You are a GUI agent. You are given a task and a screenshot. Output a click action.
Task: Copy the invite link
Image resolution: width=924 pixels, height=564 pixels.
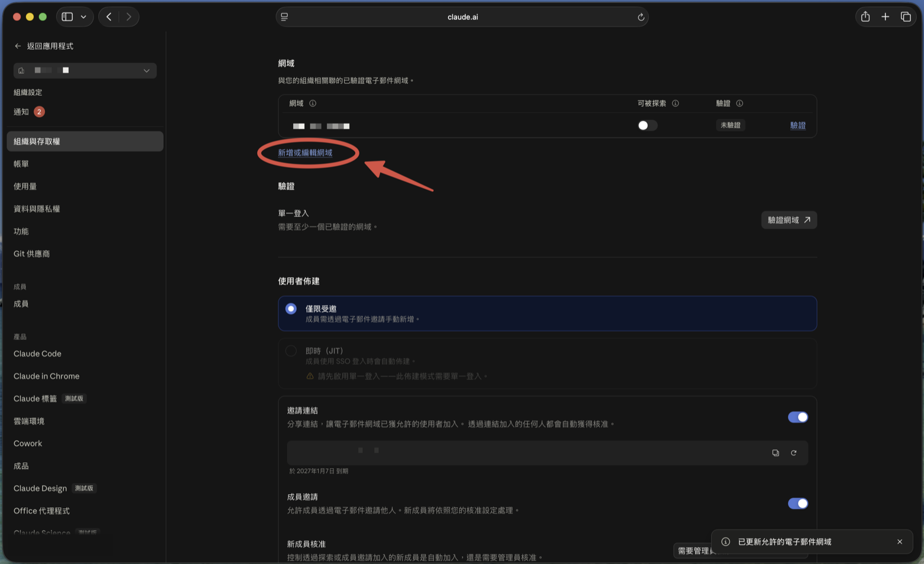(x=776, y=453)
